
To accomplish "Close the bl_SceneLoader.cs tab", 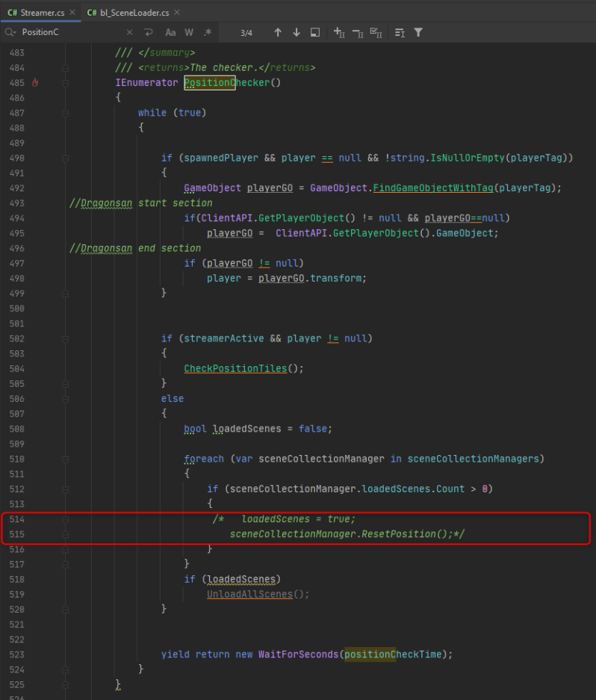I will (x=178, y=13).
